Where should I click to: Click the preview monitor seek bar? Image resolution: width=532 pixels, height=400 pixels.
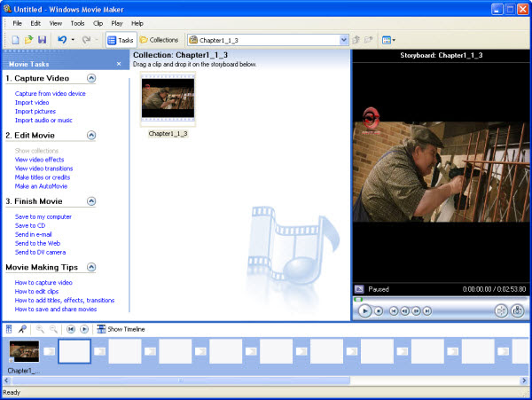[x=441, y=299]
